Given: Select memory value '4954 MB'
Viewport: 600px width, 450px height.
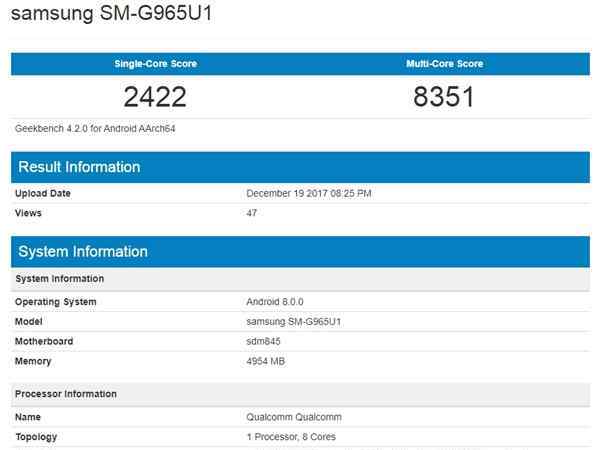Looking at the screenshot, I should 266,361.
